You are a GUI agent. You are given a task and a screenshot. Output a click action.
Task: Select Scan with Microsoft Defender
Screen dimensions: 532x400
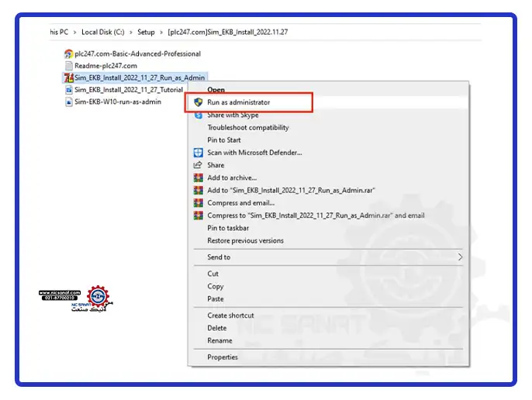(x=254, y=153)
